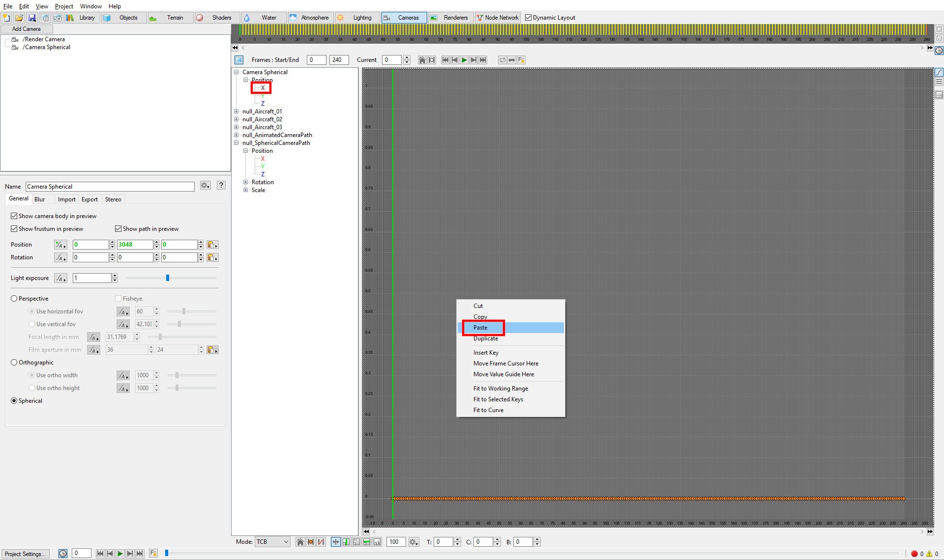Image resolution: width=944 pixels, height=560 pixels.
Task: Click the home icon in frames toolbar
Action: point(422,60)
